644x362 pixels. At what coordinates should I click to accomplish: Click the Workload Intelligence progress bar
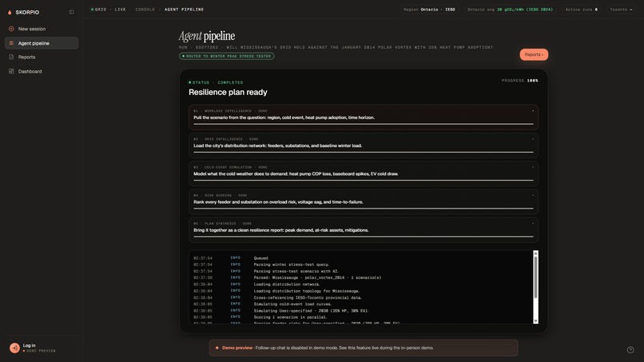click(x=364, y=124)
